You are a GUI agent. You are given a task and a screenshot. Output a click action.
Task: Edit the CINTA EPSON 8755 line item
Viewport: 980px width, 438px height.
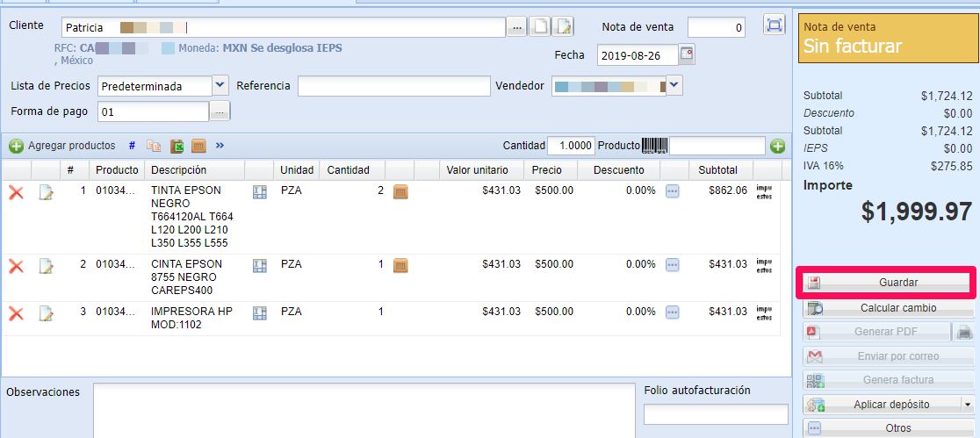click(47, 266)
